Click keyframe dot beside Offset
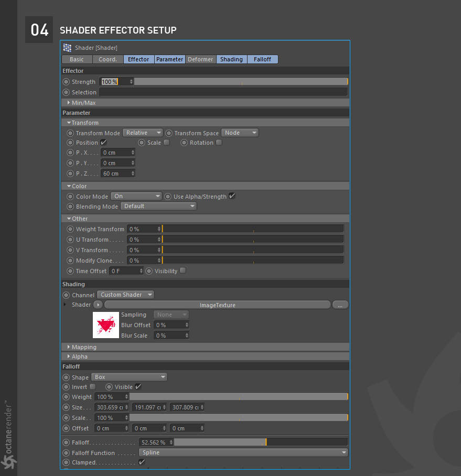461x476 pixels. click(66, 428)
